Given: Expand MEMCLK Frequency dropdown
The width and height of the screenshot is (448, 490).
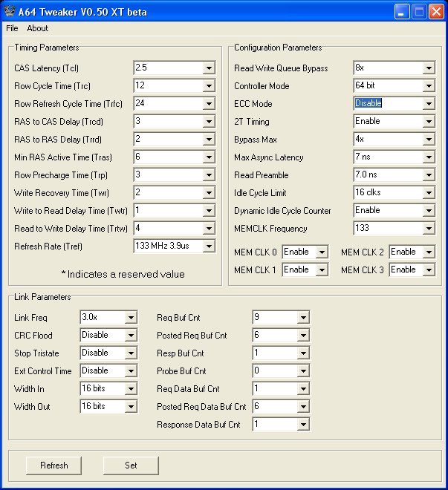Looking at the screenshot, I should [429, 228].
